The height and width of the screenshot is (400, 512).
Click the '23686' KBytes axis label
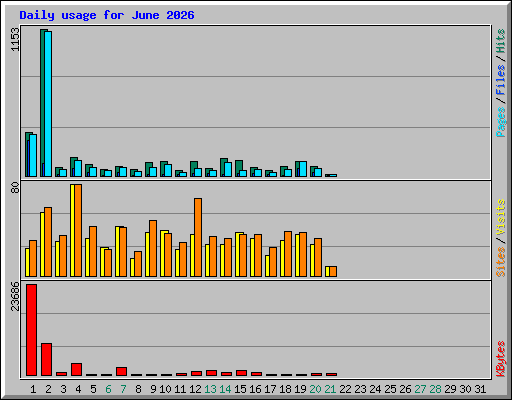click(15, 296)
